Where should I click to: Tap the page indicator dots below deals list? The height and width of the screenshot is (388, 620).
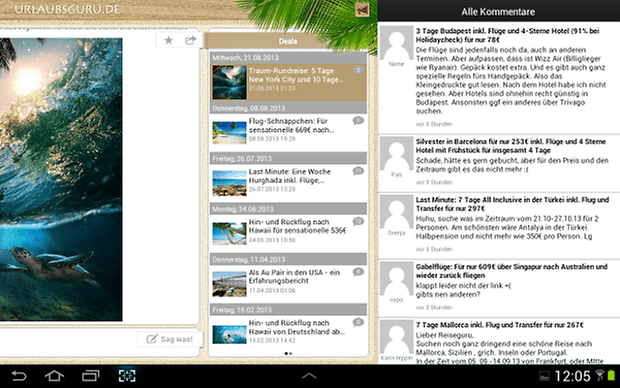tap(288, 353)
